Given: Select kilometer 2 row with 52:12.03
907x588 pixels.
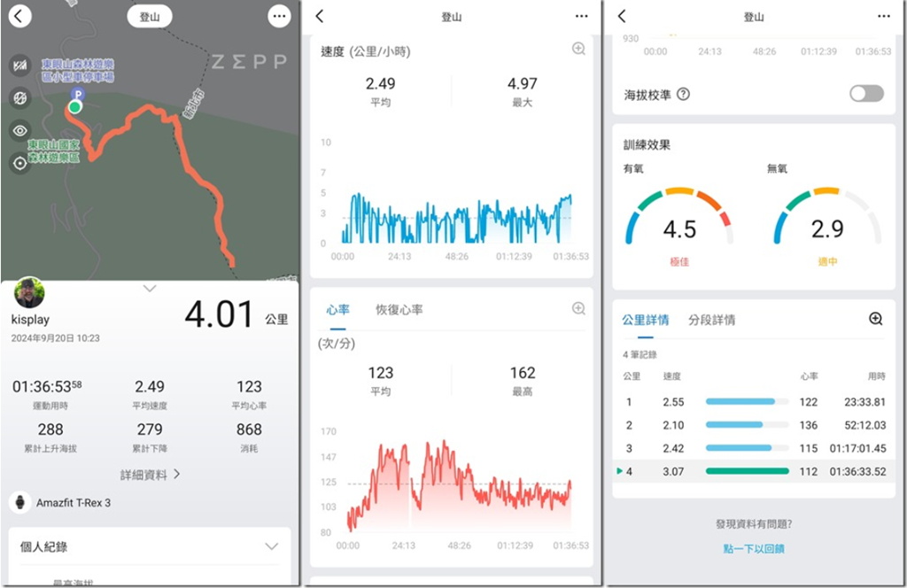Looking at the screenshot, I should [754, 425].
